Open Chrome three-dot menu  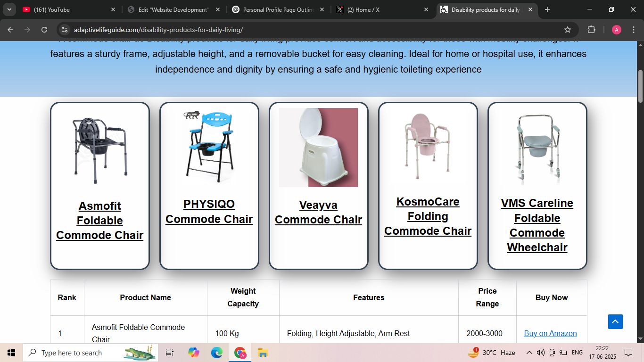[634, 30]
